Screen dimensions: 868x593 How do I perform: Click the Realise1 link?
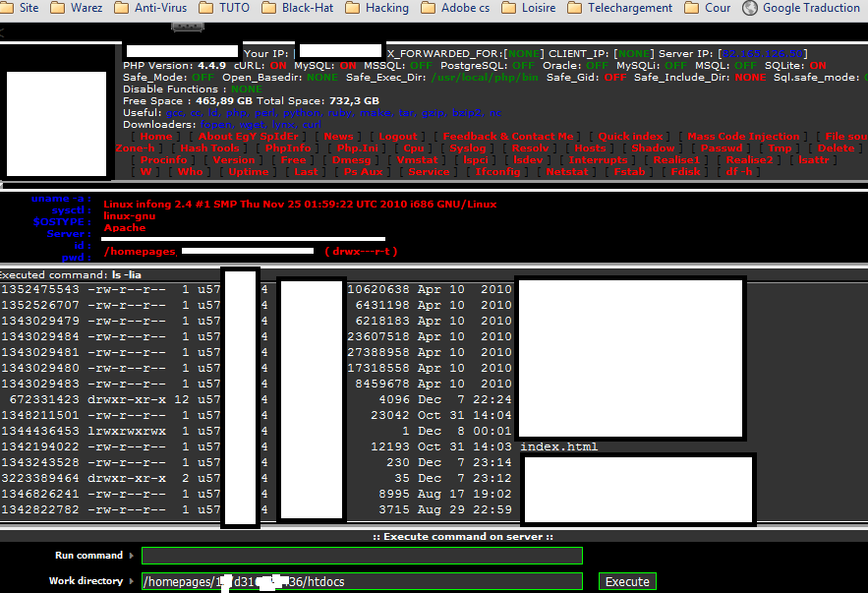tap(676, 159)
